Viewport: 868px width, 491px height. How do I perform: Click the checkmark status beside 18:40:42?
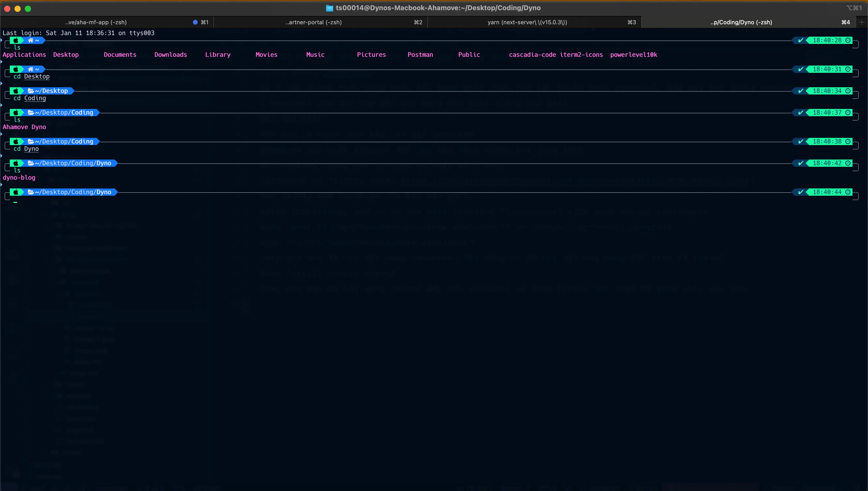pyautogui.click(x=801, y=163)
